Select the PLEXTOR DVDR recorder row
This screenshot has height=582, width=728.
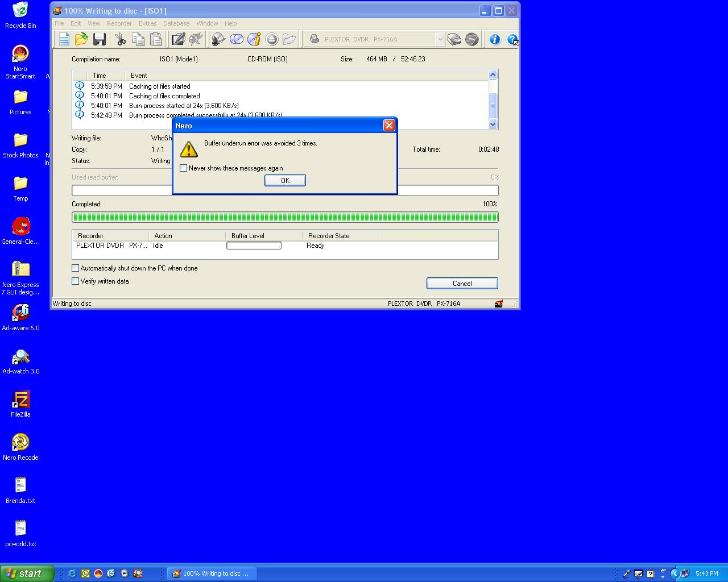click(x=285, y=246)
